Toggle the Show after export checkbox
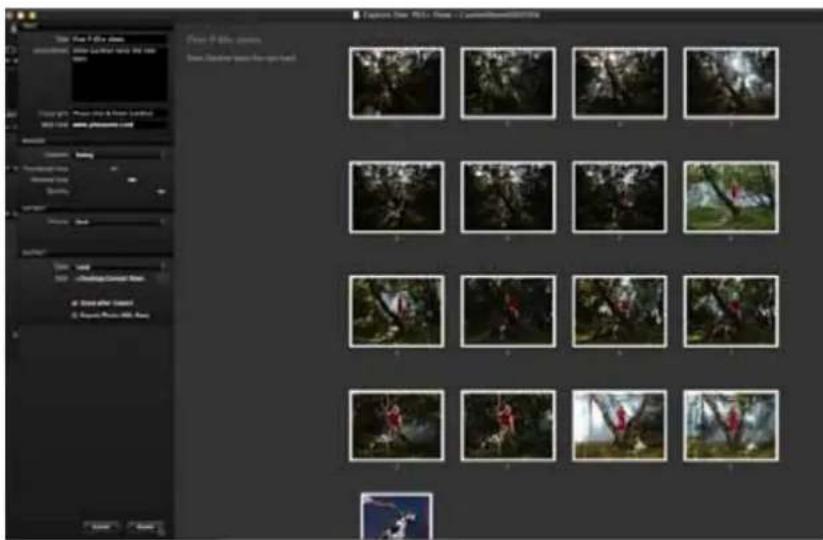Viewport: 823px width, 540px height. click(x=75, y=303)
